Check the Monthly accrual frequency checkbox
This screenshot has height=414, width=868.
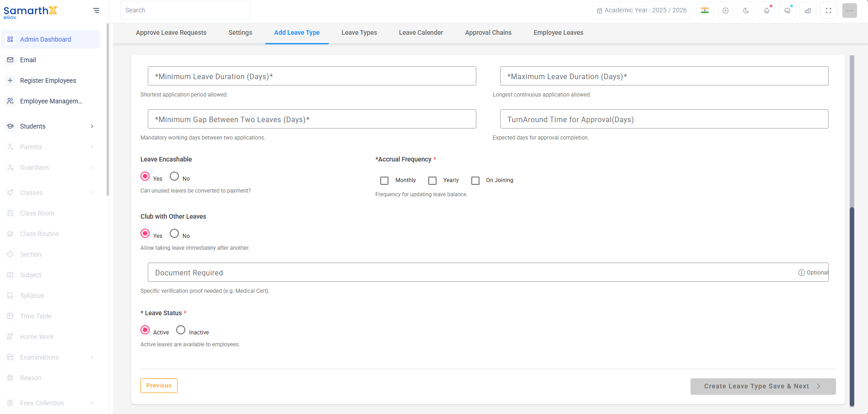(x=384, y=181)
